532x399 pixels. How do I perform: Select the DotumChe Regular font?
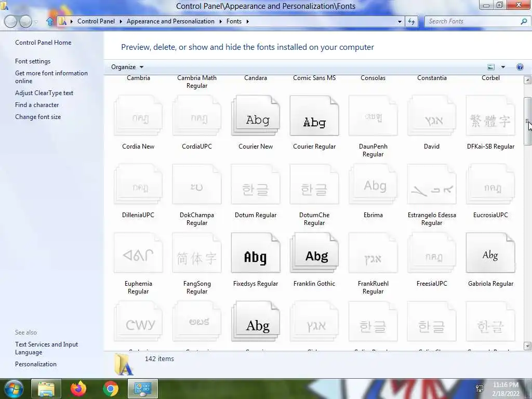coord(314,184)
